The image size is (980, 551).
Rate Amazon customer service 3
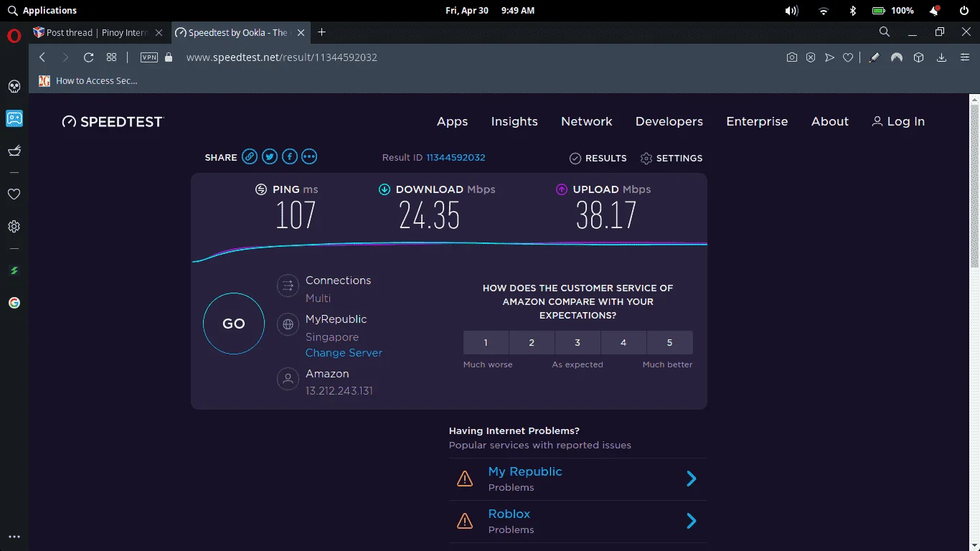578,343
